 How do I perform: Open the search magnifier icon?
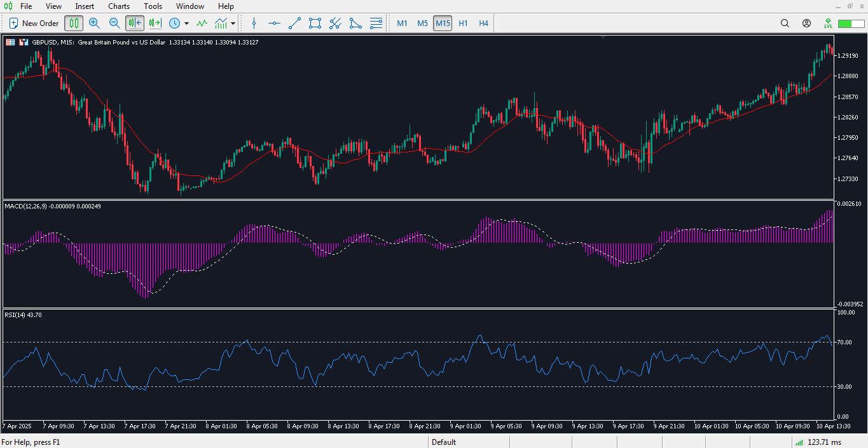click(x=785, y=24)
